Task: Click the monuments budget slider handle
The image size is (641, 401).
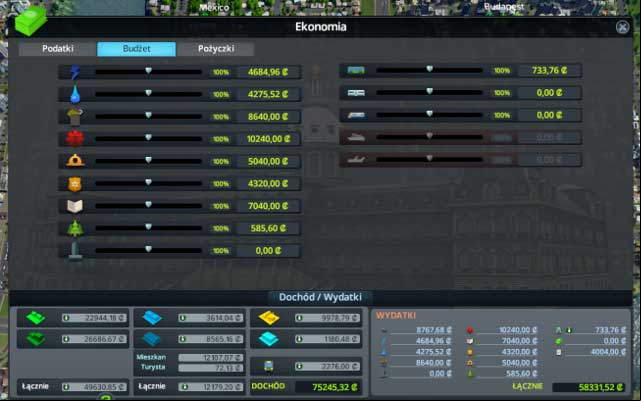Action: point(148,249)
